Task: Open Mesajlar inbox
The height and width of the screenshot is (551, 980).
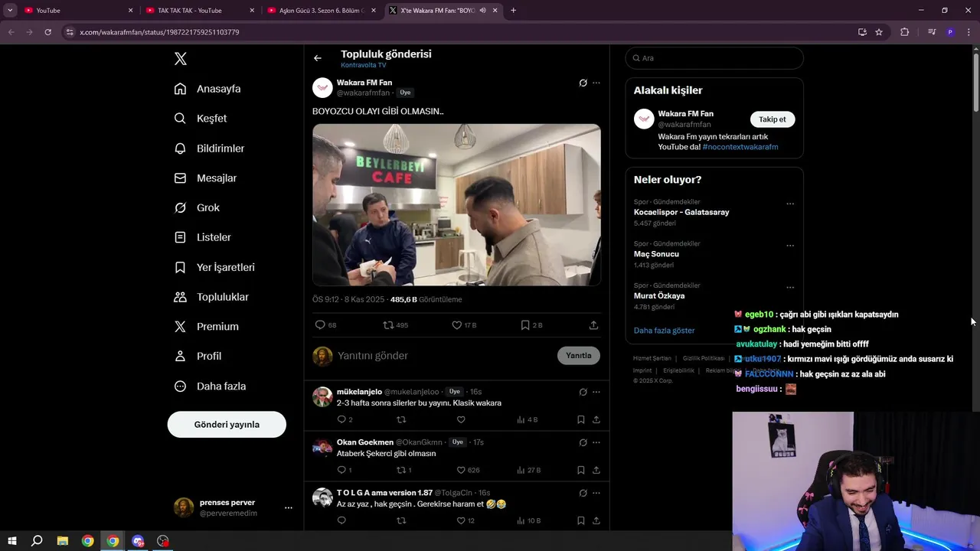Action: 205,178
